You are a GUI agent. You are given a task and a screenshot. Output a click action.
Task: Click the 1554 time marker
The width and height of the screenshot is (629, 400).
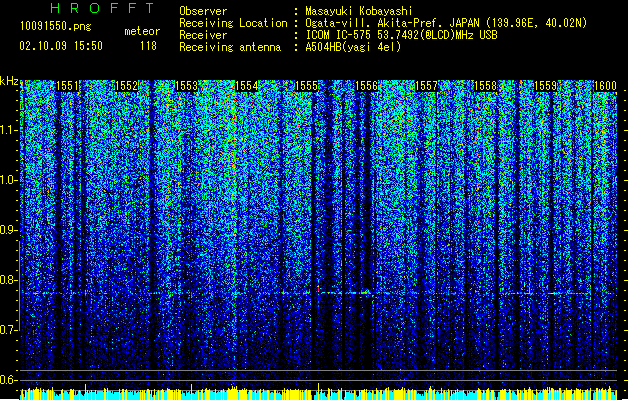click(x=246, y=86)
